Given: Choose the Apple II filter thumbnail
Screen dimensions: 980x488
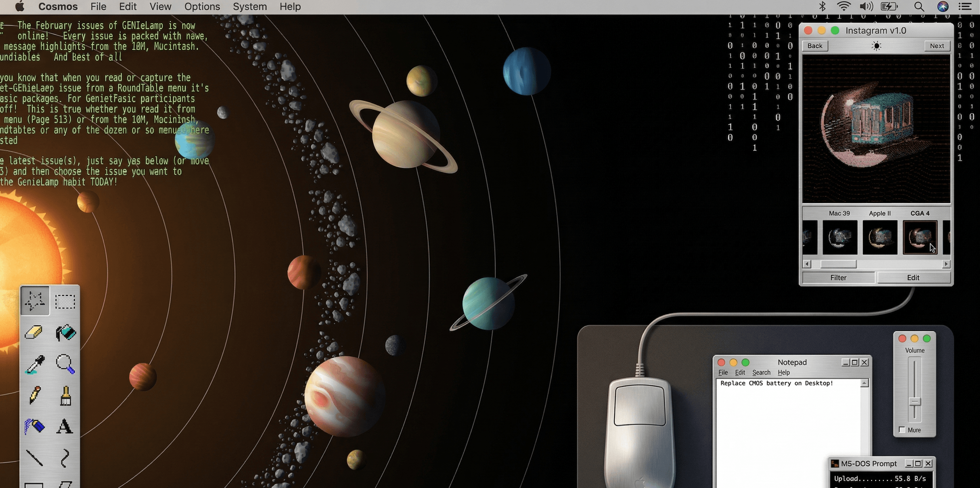Looking at the screenshot, I should tap(879, 237).
